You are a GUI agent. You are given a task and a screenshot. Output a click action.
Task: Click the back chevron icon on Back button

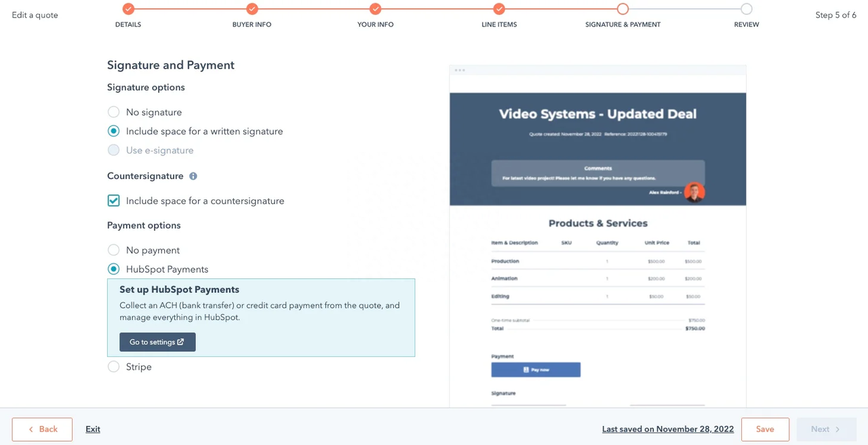(x=31, y=429)
